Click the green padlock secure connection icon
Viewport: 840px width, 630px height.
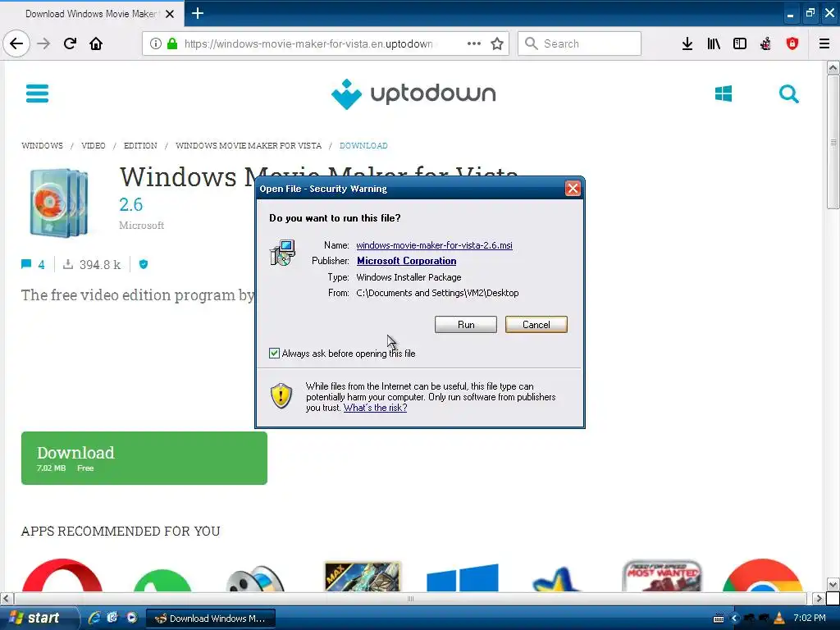click(x=172, y=43)
